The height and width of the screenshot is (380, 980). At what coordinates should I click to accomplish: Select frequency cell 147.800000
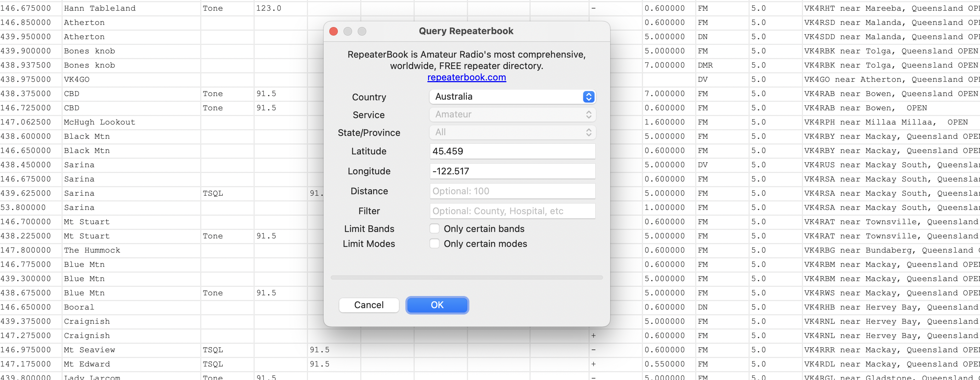[x=31, y=250]
